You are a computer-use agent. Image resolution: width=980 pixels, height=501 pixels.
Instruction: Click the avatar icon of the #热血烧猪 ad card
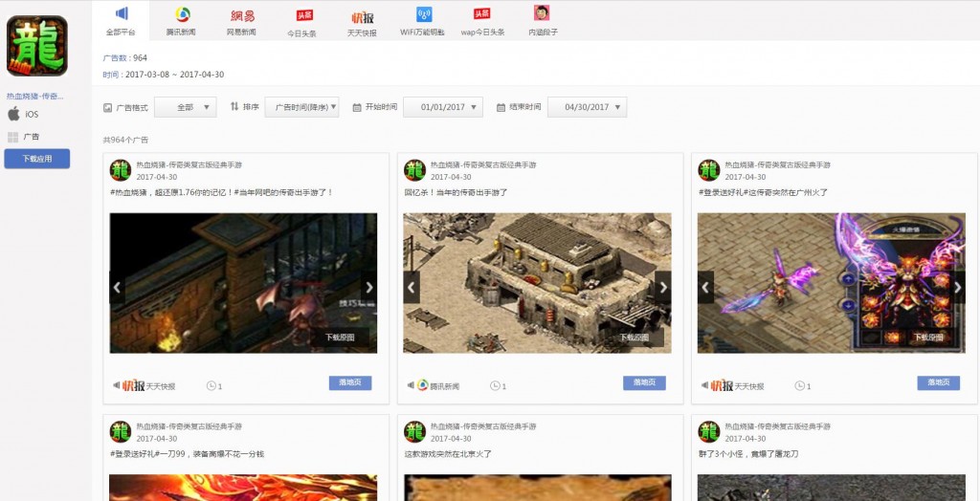coord(121,170)
